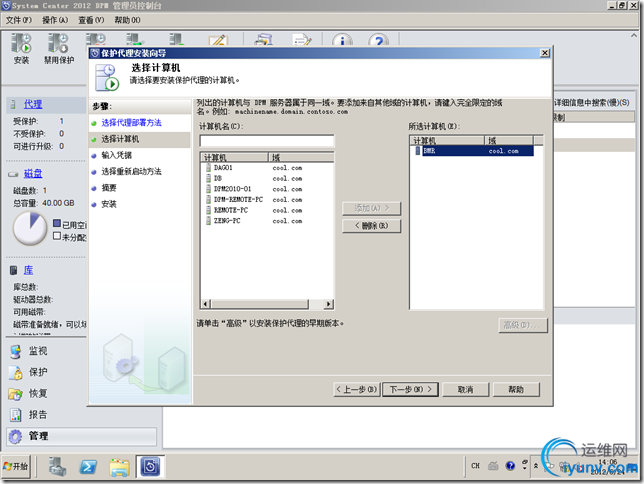Close the 保护代理安装向导 wizard dialog
The width and height of the screenshot is (644, 484).
coord(545,53)
